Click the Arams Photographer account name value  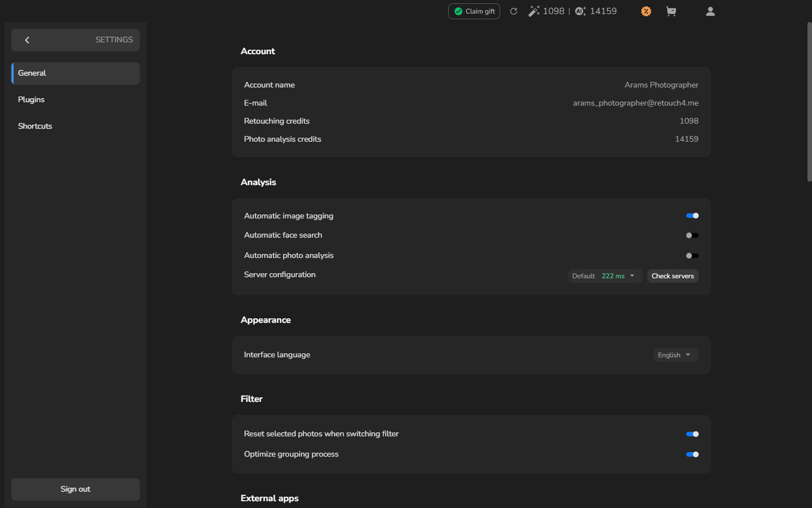pos(661,85)
